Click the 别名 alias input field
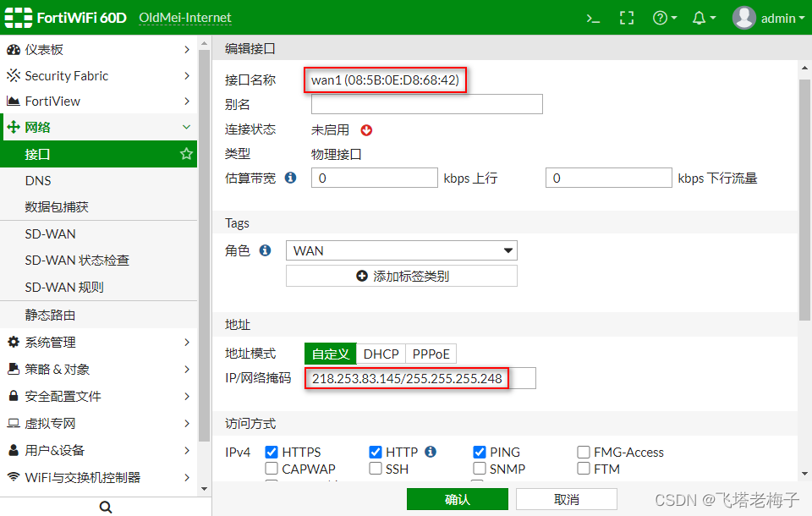This screenshot has width=812, height=516. (x=426, y=104)
